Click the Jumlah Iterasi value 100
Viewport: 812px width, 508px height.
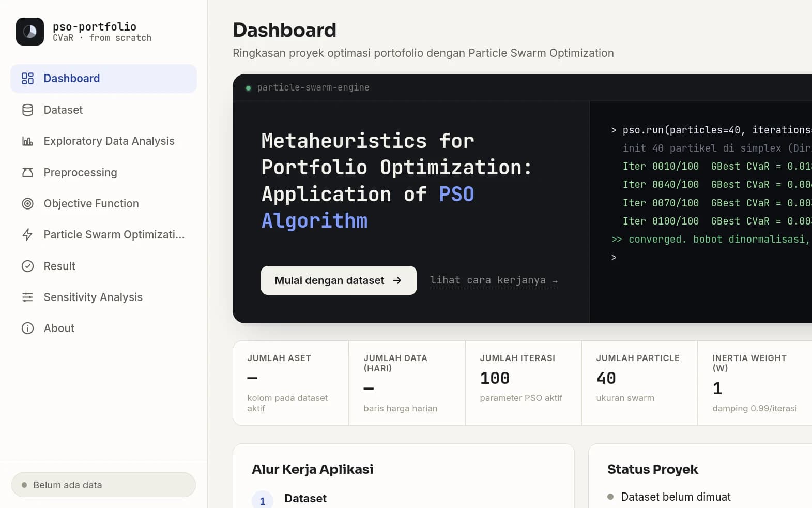pos(495,378)
